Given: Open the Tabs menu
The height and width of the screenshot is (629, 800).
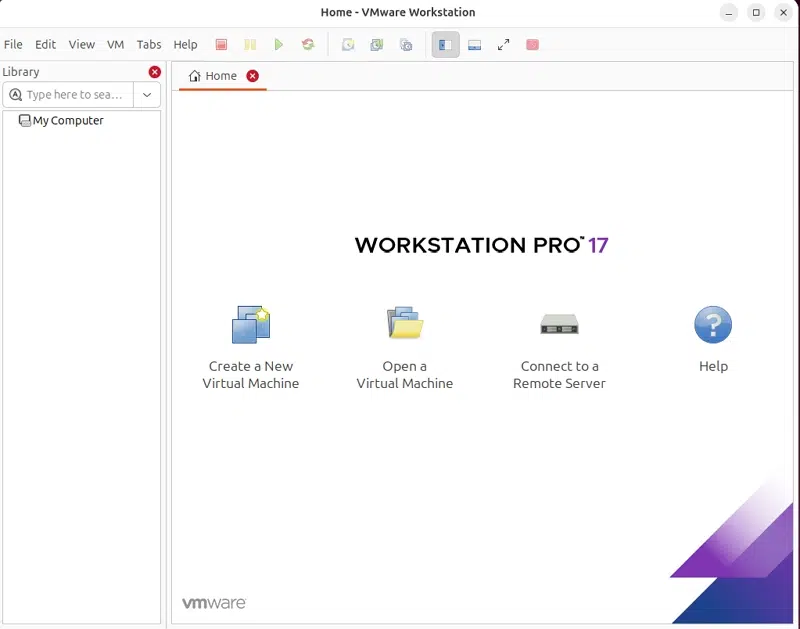Looking at the screenshot, I should click(149, 44).
